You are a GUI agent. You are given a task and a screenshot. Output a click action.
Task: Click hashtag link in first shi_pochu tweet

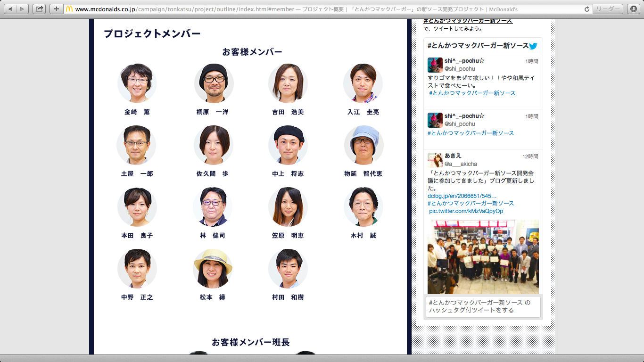[x=472, y=93]
